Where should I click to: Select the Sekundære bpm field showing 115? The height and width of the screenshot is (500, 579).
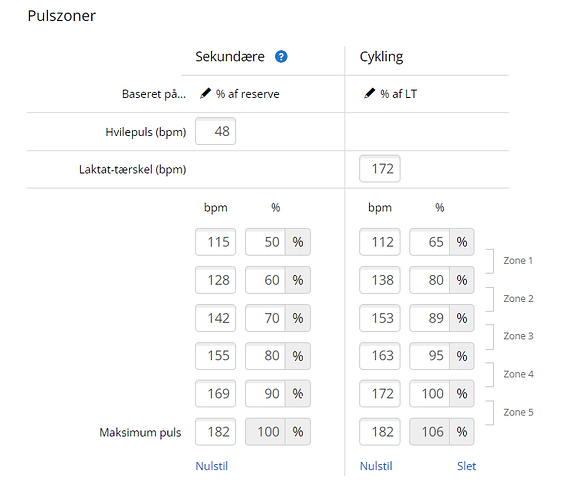click(x=215, y=242)
